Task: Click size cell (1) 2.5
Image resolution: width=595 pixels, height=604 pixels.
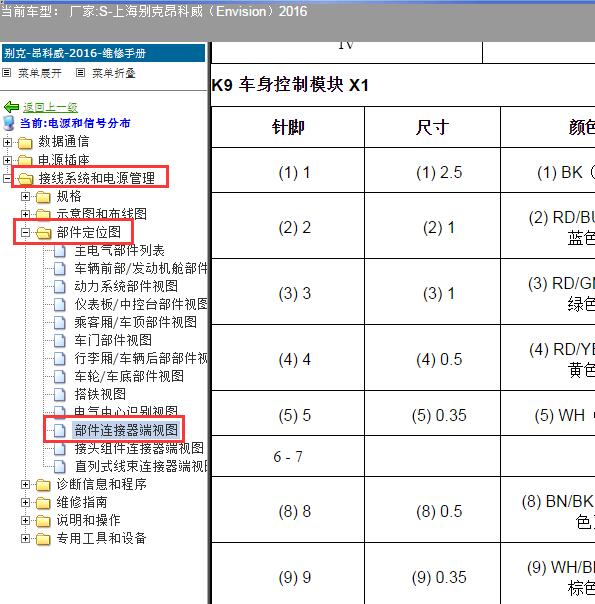Action: (432, 170)
